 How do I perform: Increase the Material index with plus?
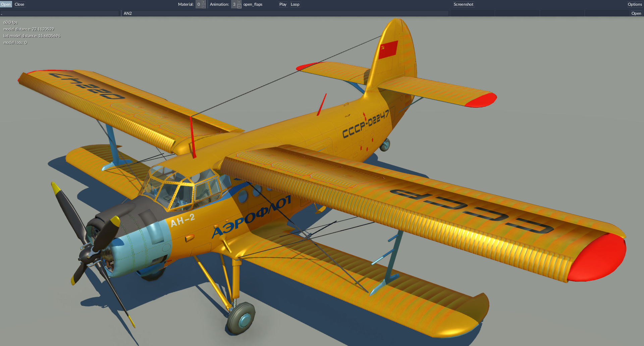tap(204, 2)
